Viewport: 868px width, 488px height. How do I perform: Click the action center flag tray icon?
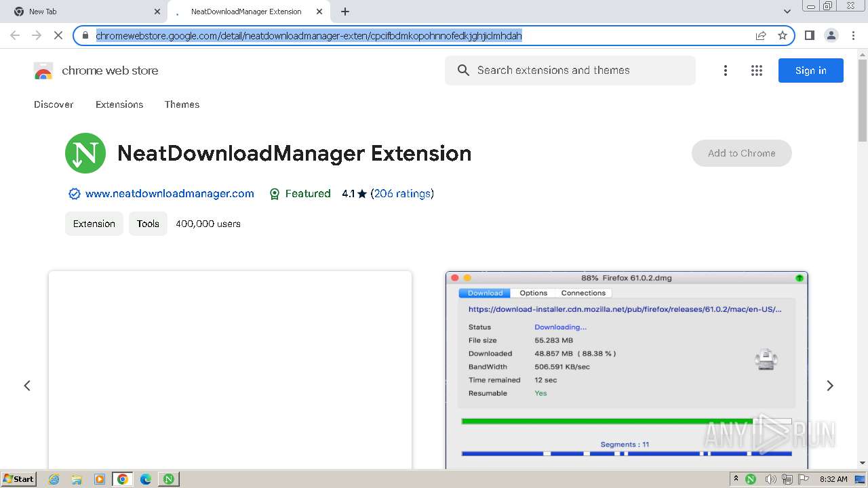(804, 479)
